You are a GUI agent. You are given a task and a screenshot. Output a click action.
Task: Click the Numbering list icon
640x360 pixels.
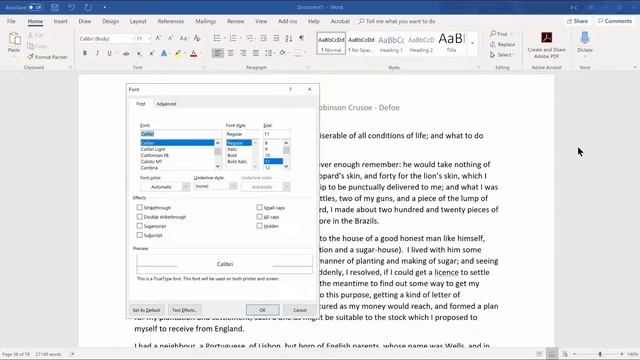[233, 38]
